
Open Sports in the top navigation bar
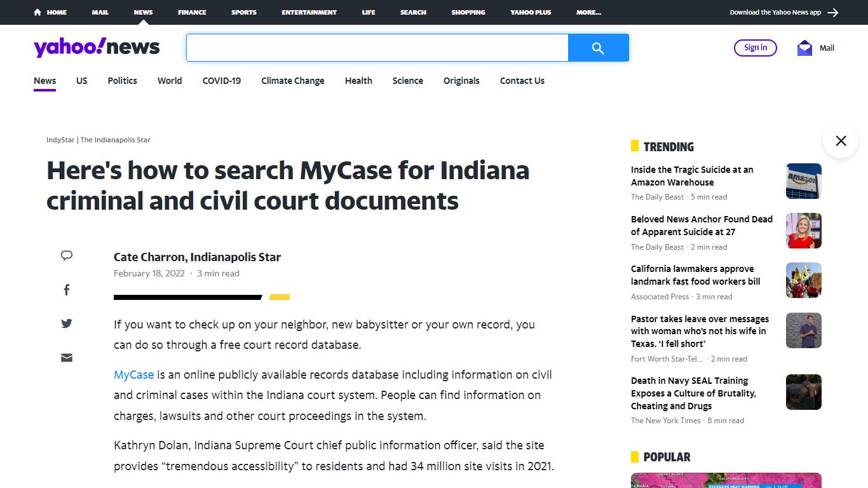point(244,12)
